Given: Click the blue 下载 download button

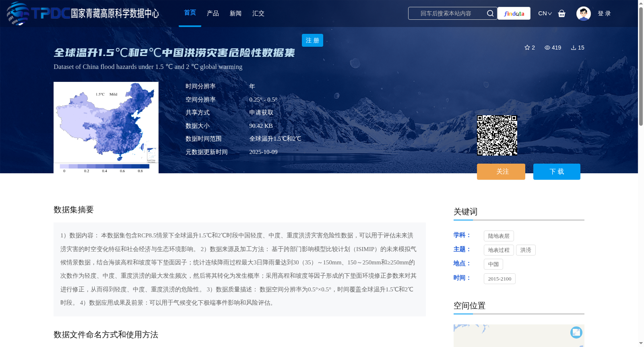Looking at the screenshot, I should [x=557, y=172].
